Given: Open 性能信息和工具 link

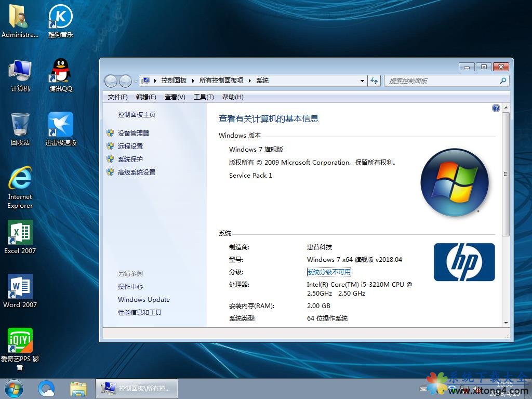Looking at the screenshot, I should coord(139,312).
